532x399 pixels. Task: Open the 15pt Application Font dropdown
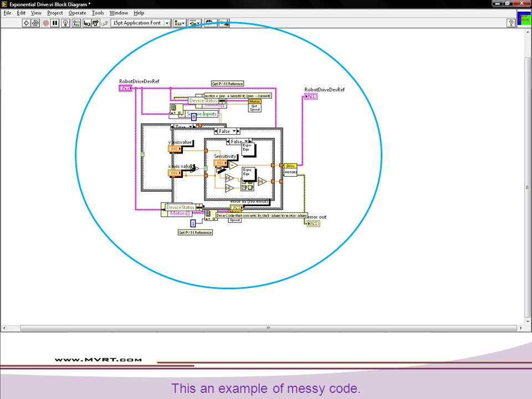tap(141, 23)
